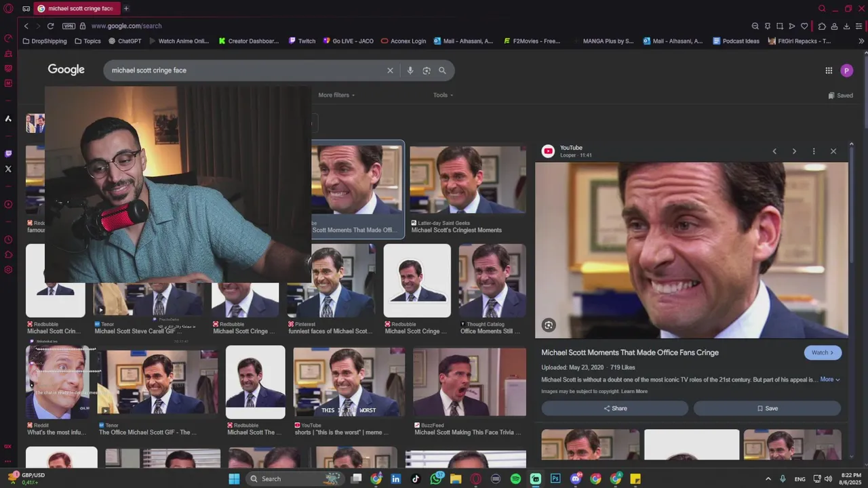
Task: Open a new tab with the plus button
Action: coord(126,8)
